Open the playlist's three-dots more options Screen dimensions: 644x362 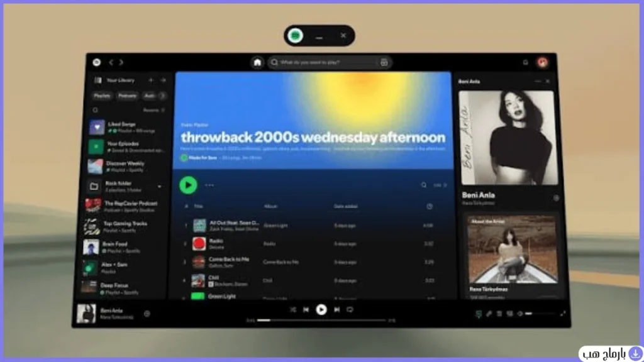209,185
